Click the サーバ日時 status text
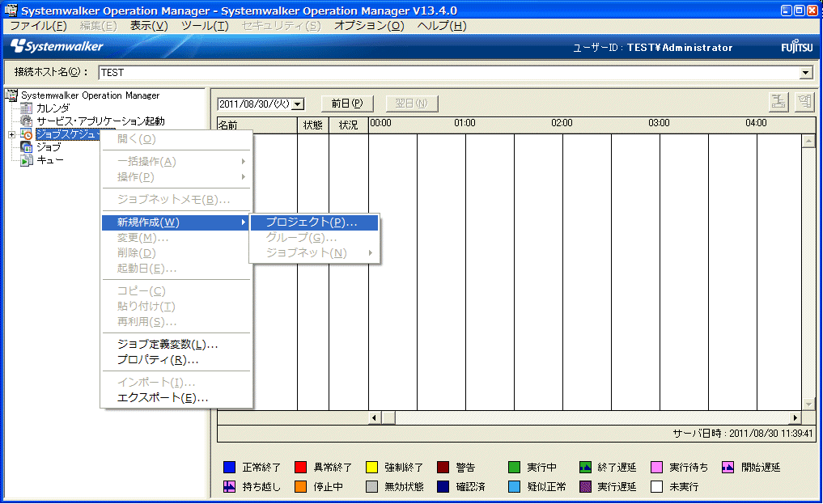The image size is (823, 504). (x=743, y=434)
